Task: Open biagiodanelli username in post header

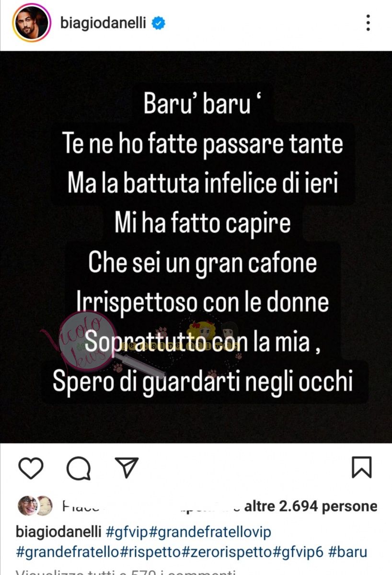Action: pos(103,23)
